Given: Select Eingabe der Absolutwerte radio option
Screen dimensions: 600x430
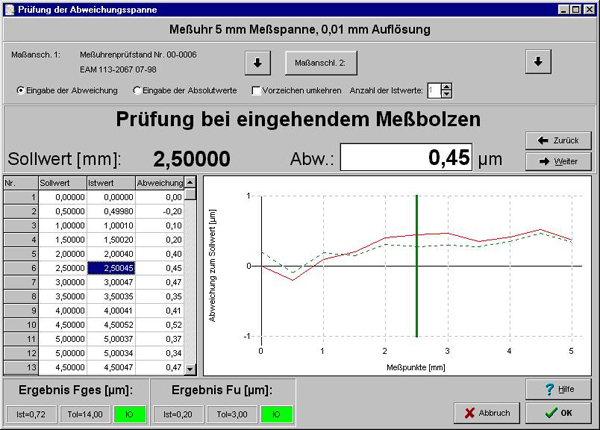Looking at the screenshot, I should [137, 90].
